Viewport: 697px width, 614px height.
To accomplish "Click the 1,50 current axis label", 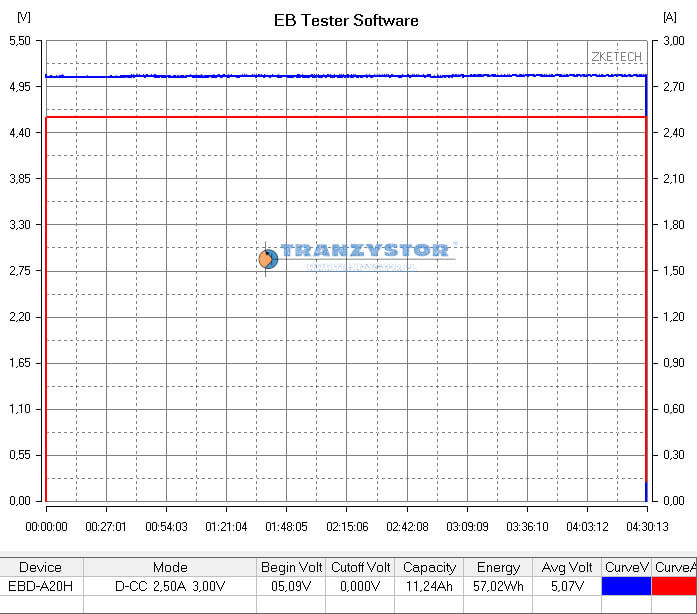I will 674,271.
